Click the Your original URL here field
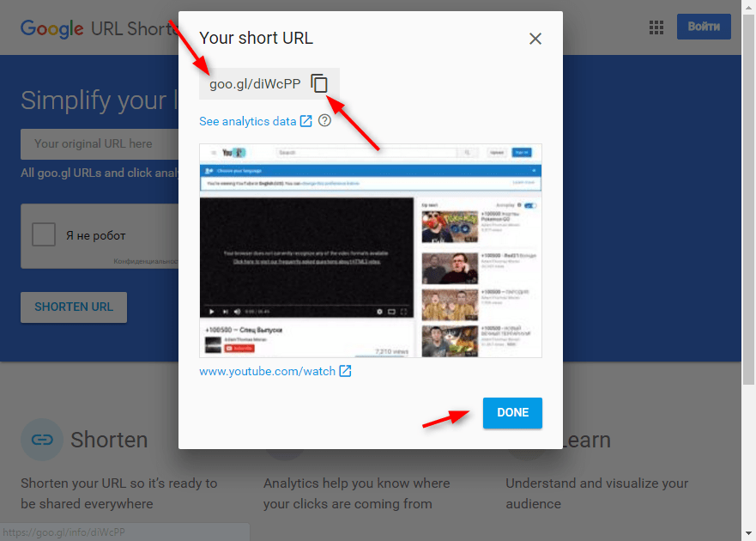The width and height of the screenshot is (756, 541). click(x=100, y=143)
